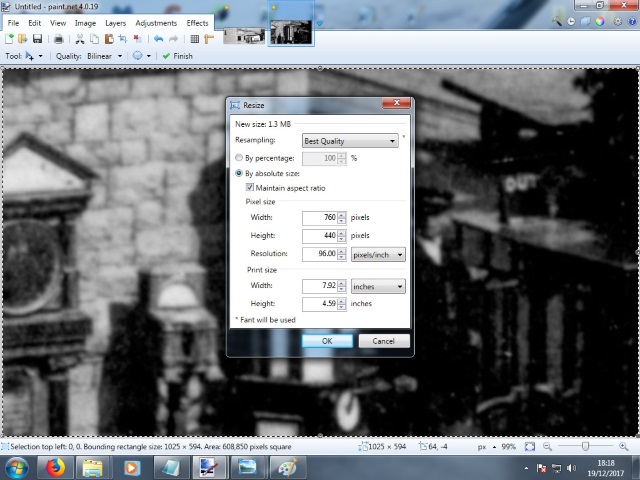Screen dimensions: 640x480
Task: Click the zoom to window icon
Action: pos(530,447)
